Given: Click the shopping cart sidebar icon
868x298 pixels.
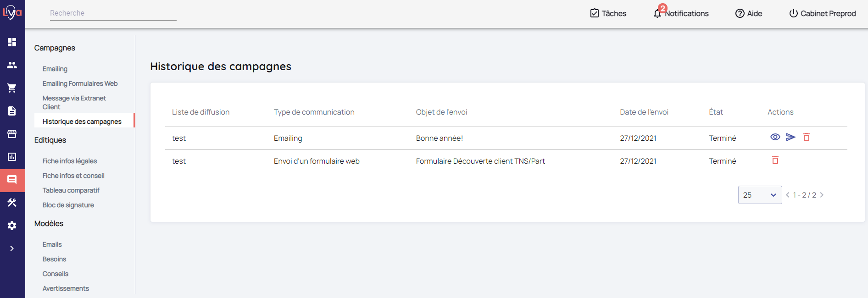Looking at the screenshot, I should [x=12, y=88].
